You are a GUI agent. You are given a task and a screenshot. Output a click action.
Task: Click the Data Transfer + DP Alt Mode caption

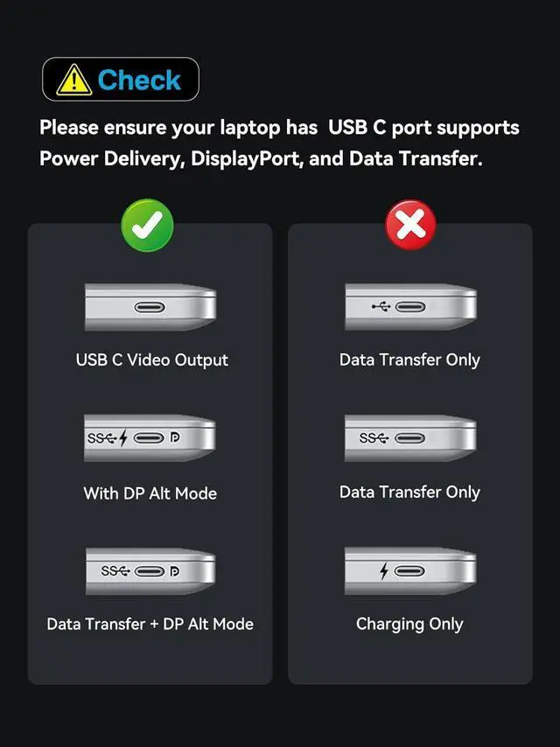[150, 624]
